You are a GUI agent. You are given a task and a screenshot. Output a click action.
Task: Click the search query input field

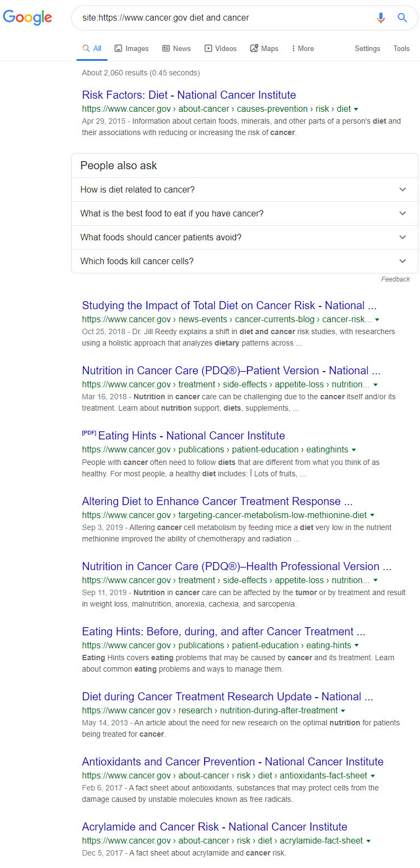pyautogui.click(x=225, y=18)
